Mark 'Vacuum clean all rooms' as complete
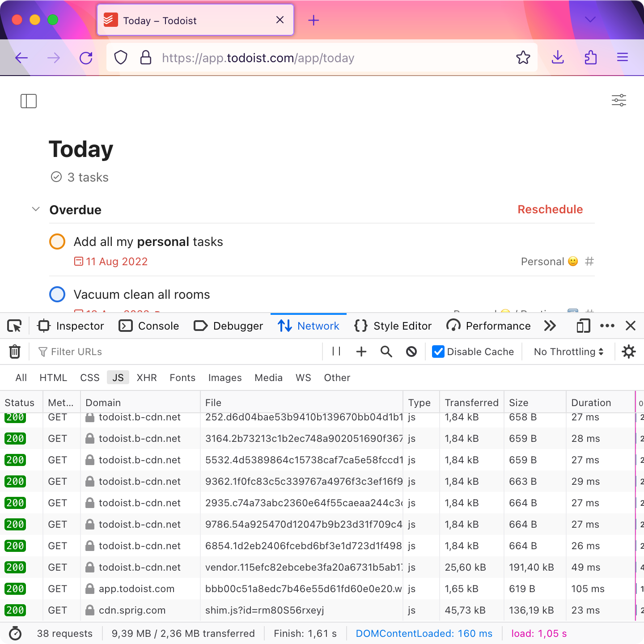Image resolution: width=644 pixels, height=644 pixels. [x=57, y=294]
